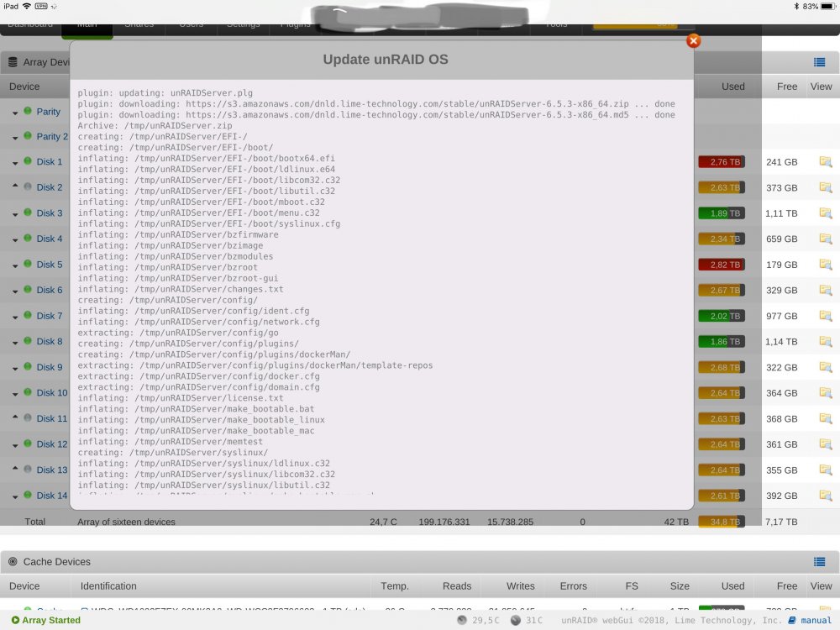Browse Disk 10 contents folder icon

click(826, 393)
